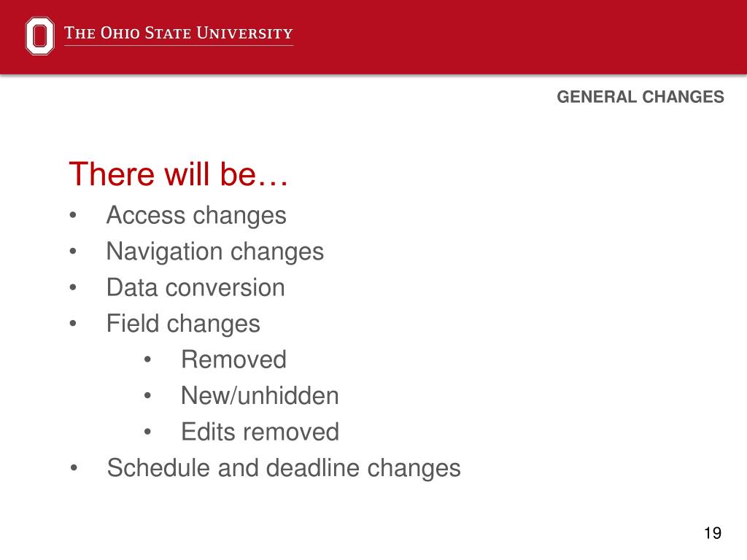Click the 'Edits removed' sub-bullet
This screenshot has height=560, width=747.
point(260,432)
